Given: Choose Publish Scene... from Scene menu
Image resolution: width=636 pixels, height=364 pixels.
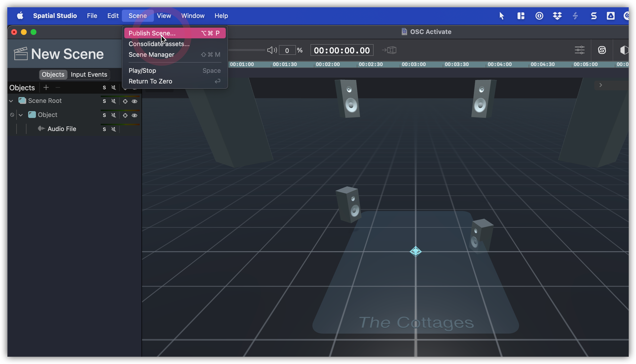Looking at the screenshot, I should [x=175, y=33].
